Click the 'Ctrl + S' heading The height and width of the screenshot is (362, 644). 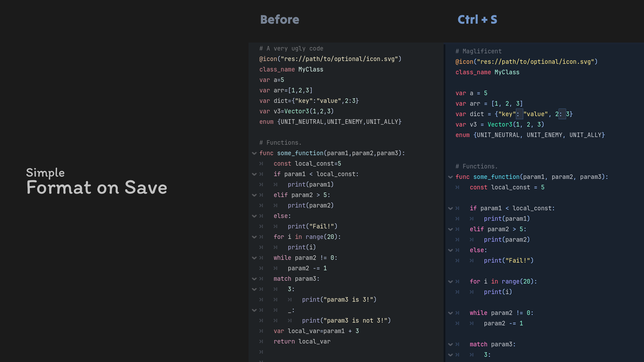[x=477, y=19]
